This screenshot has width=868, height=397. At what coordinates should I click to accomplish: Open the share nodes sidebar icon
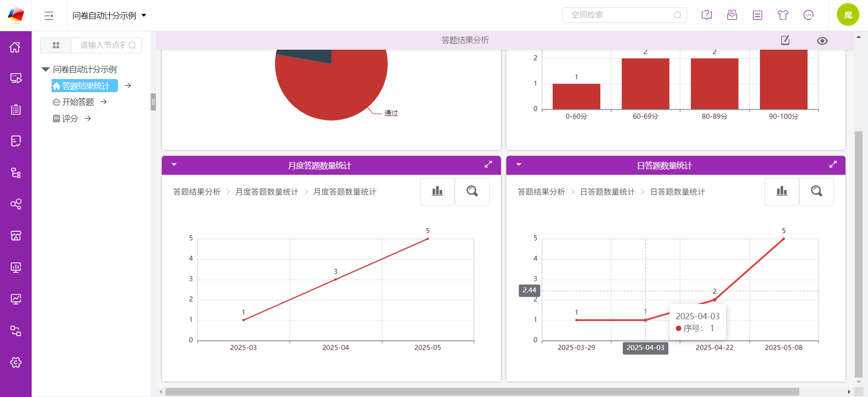pyautogui.click(x=16, y=204)
